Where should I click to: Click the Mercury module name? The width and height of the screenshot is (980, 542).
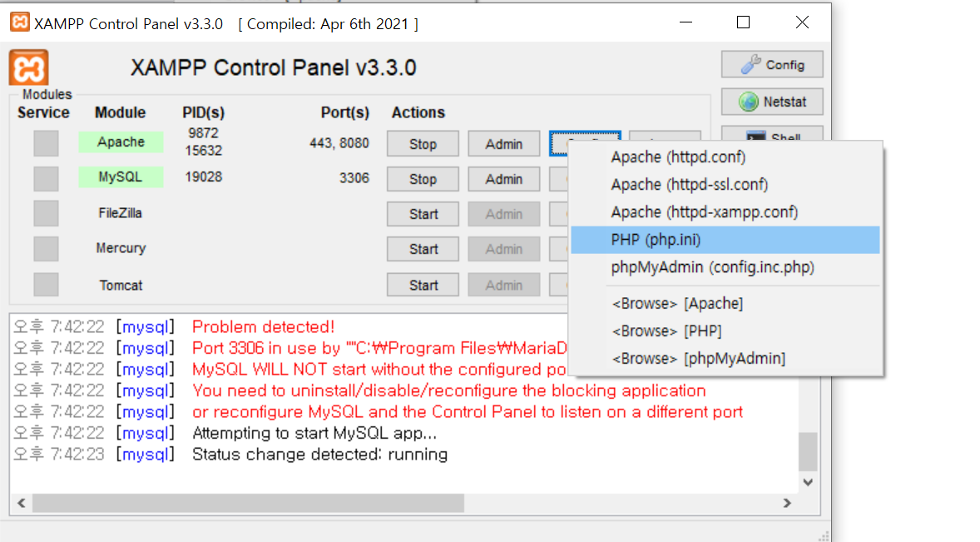[x=121, y=248]
